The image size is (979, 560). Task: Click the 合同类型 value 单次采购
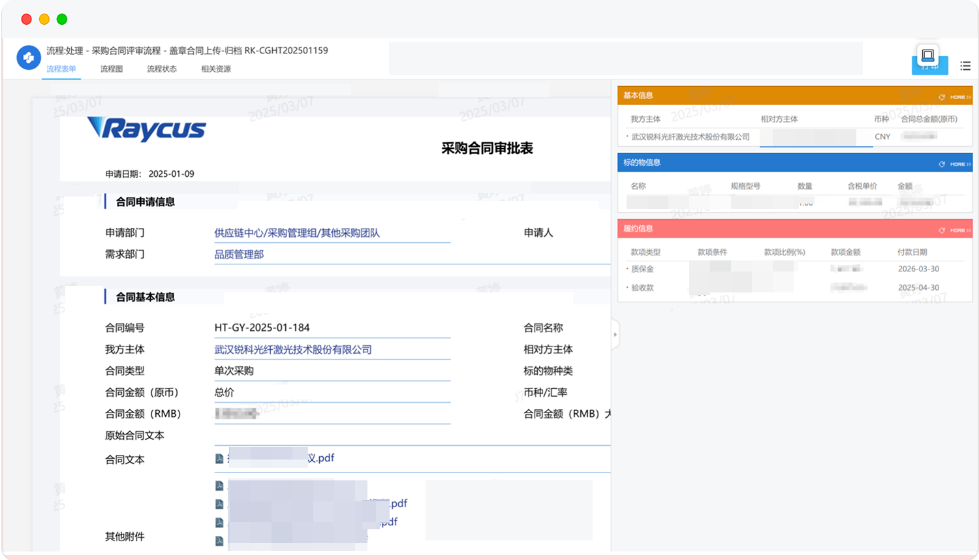click(x=234, y=371)
